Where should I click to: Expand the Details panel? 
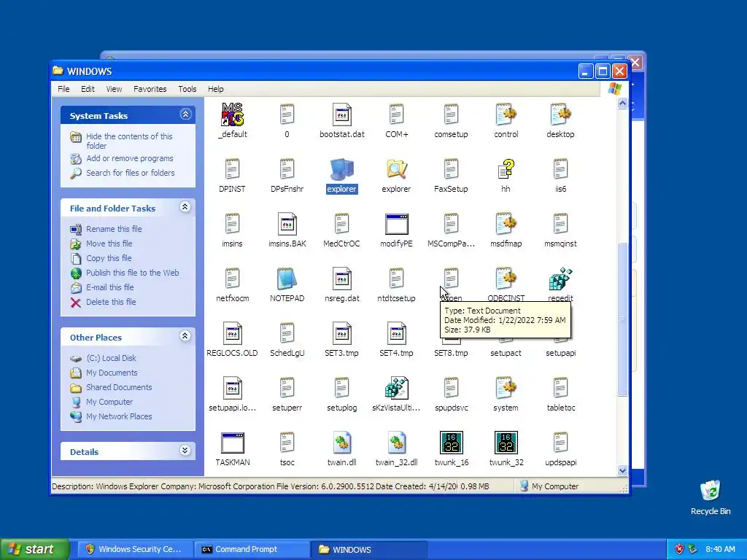(185, 451)
